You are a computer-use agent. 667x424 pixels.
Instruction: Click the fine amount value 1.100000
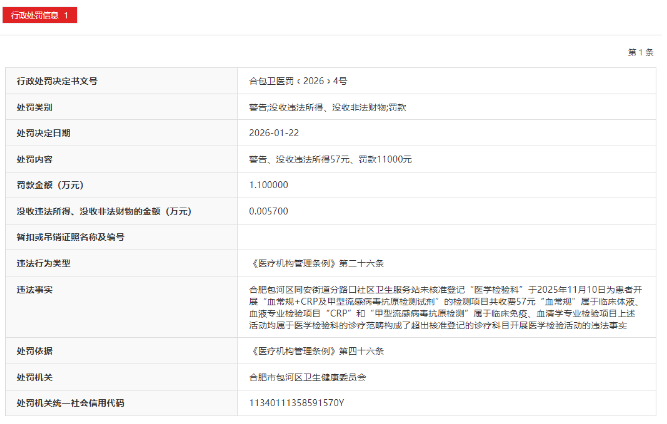click(x=269, y=185)
